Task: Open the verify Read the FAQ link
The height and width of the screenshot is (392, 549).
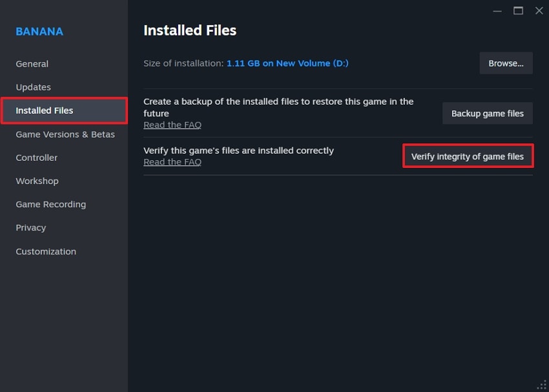Action: coord(172,161)
